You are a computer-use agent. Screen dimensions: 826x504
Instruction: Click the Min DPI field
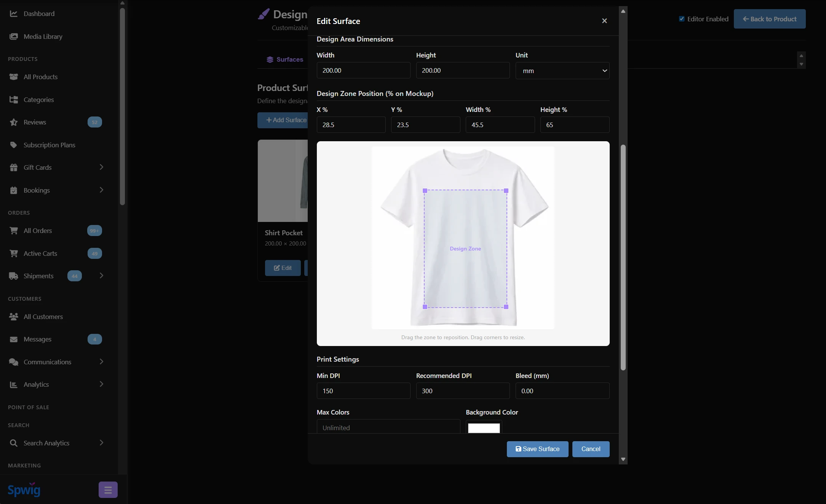click(x=363, y=391)
